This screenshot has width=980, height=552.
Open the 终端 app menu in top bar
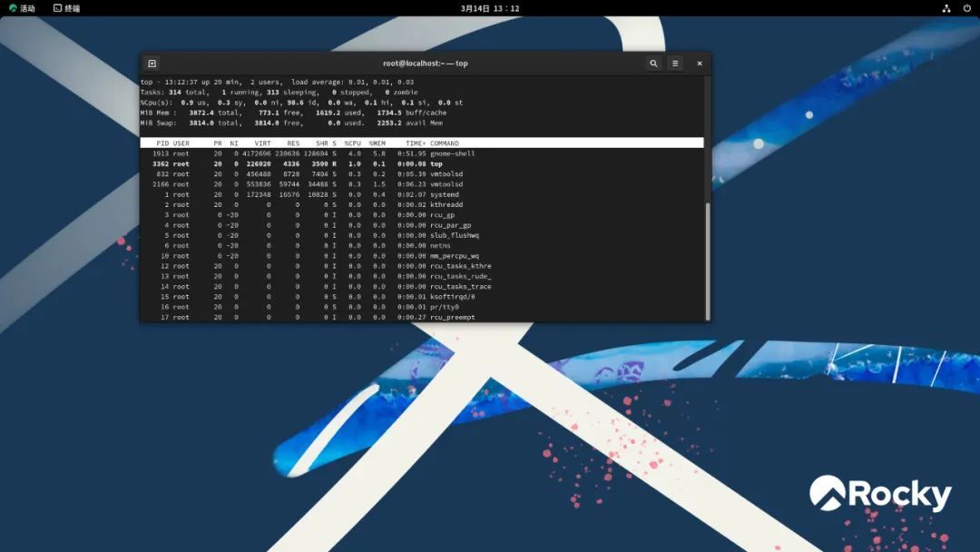(66, 8)
